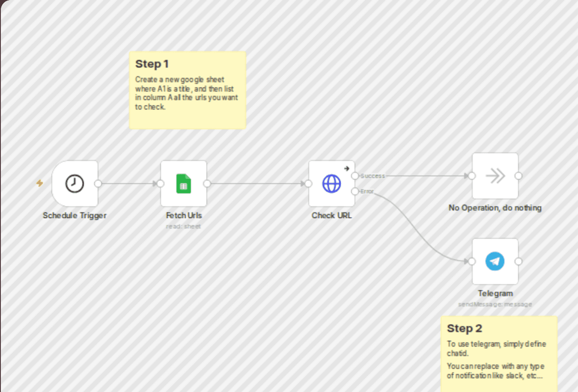Viewport: 578px width, 392px height.
Task: Click the No Operation output connector
Action: click(518, 176)
